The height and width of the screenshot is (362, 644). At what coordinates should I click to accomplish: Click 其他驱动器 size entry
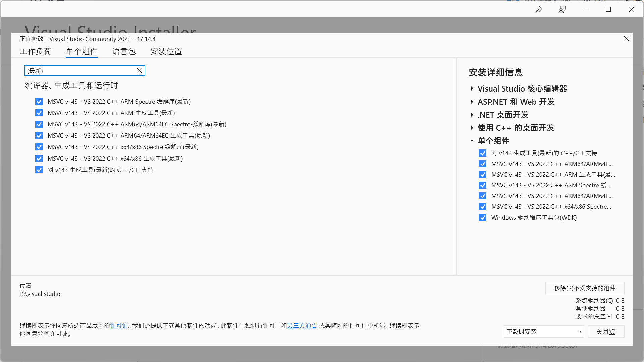click(600, 309)
